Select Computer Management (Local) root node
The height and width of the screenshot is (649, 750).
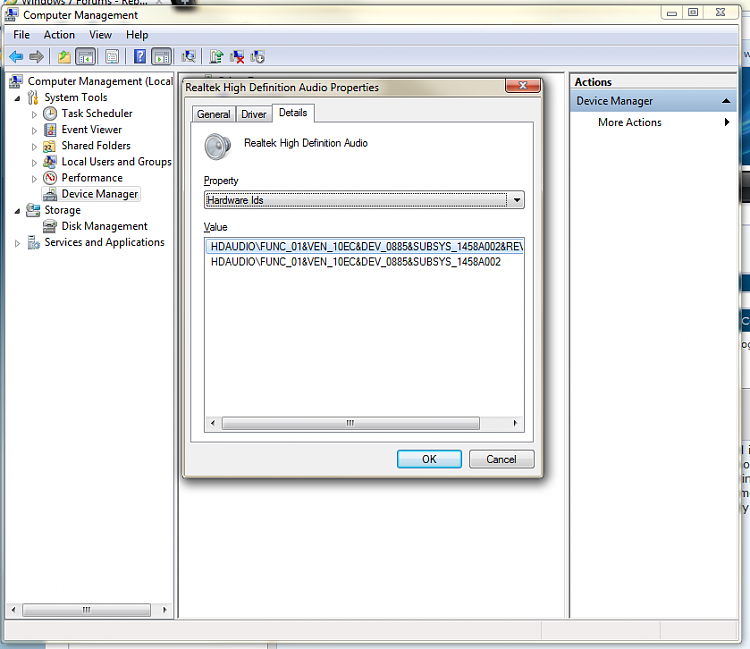pyautogui.click(x=100, y=81)
